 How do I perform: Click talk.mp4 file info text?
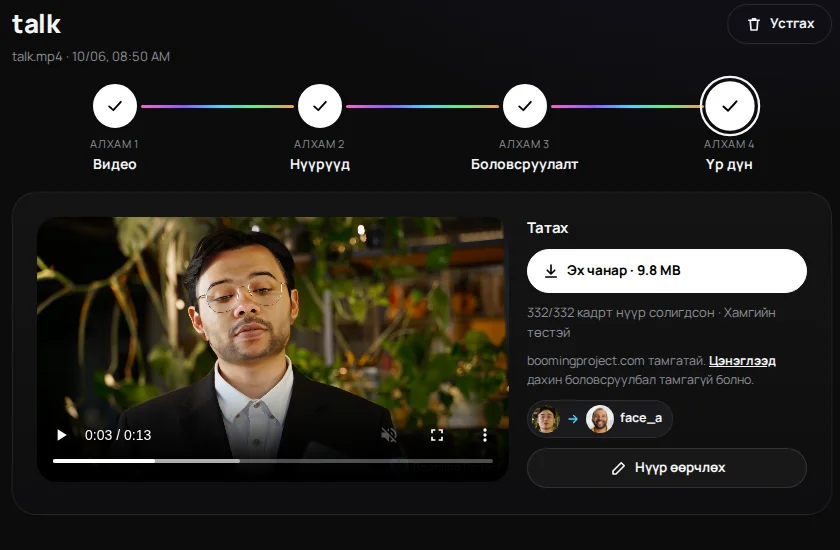click(x=91, y=57)
